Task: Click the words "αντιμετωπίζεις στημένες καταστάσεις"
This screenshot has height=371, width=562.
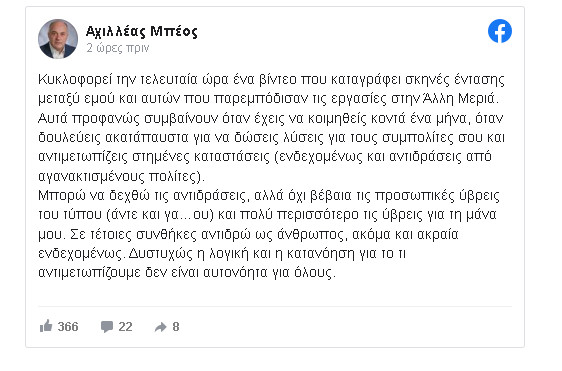Action: click(154, 157)
